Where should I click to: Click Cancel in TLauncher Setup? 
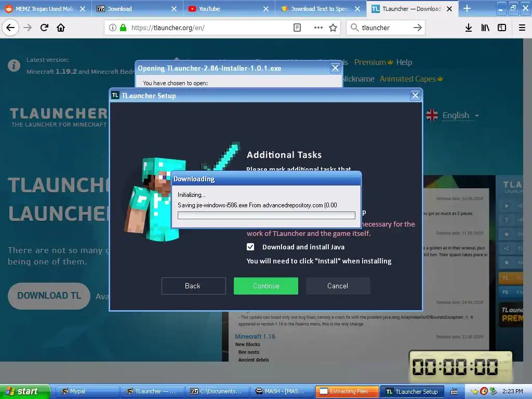tap(338, 286)
